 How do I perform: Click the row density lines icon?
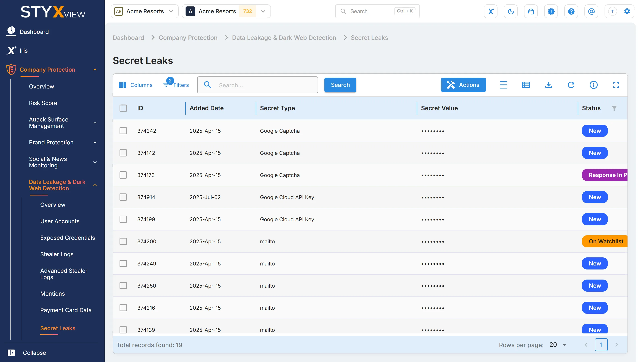(x=503, y=85)
